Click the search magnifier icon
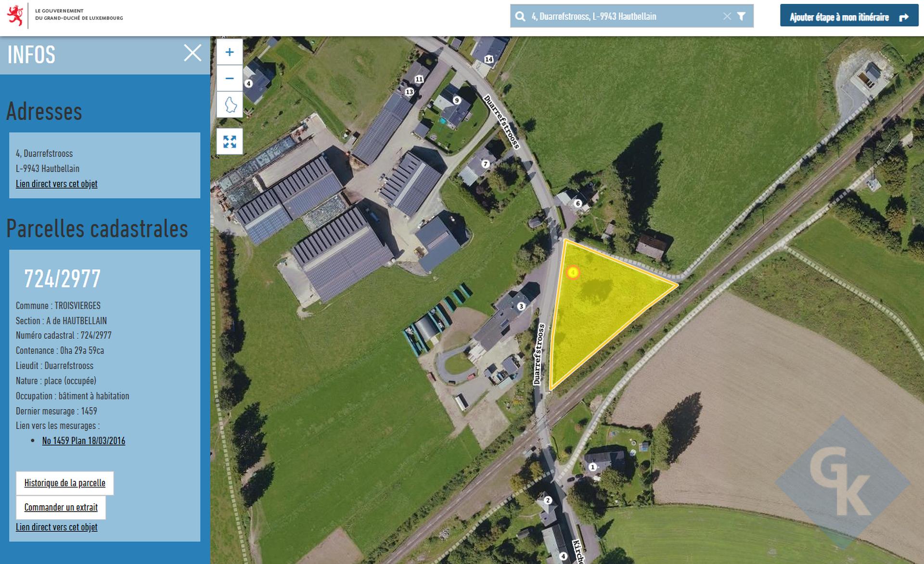Screen dimensions: 924x564 (x=520, y=16)
